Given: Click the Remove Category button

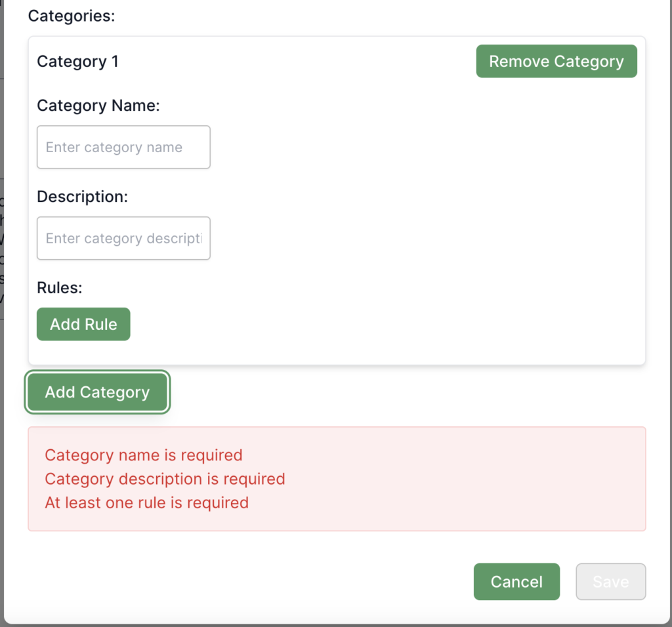Looking at the screenshot, I should (556, 62).
